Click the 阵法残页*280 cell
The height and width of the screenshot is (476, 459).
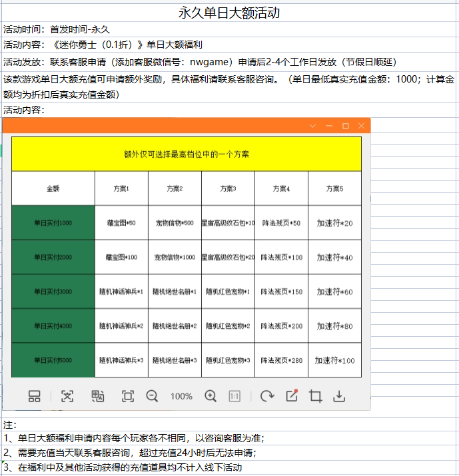pyautogui.click(x=281, y=360)
